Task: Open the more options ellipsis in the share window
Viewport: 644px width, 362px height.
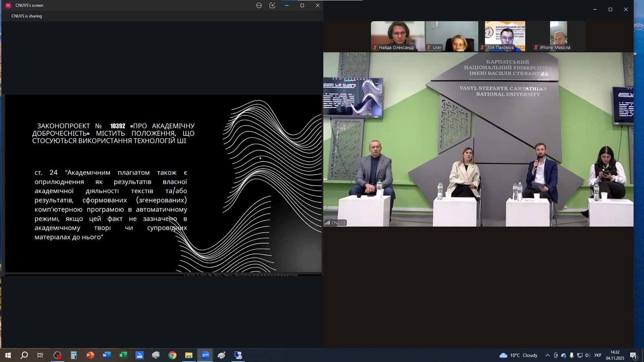Action: point(259,6)
